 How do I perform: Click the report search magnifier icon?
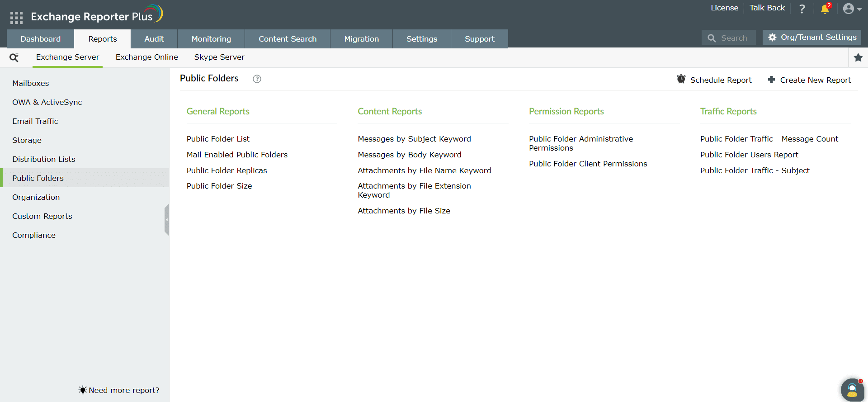tap(14, 57)
